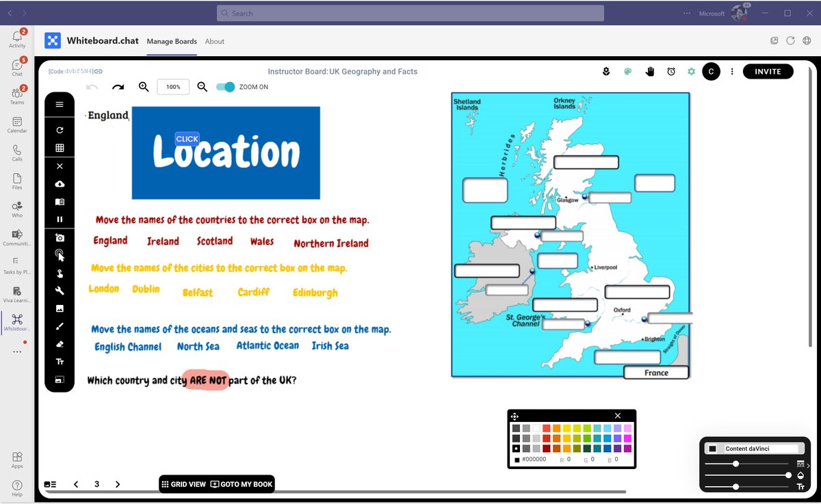The image size is (821, 504).
Task: Select a red swatch in the color picker
Action: pyautogui.click(x=547, y=428)
